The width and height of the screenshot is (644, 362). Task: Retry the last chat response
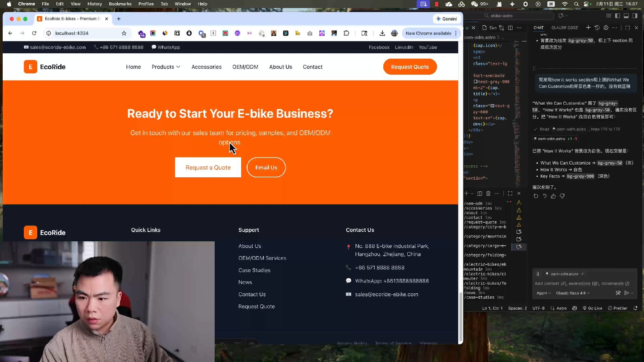[x=536, y=196]
